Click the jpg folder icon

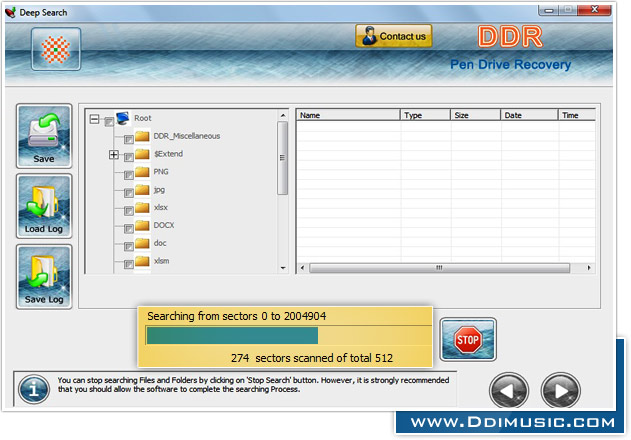point(142,189)
